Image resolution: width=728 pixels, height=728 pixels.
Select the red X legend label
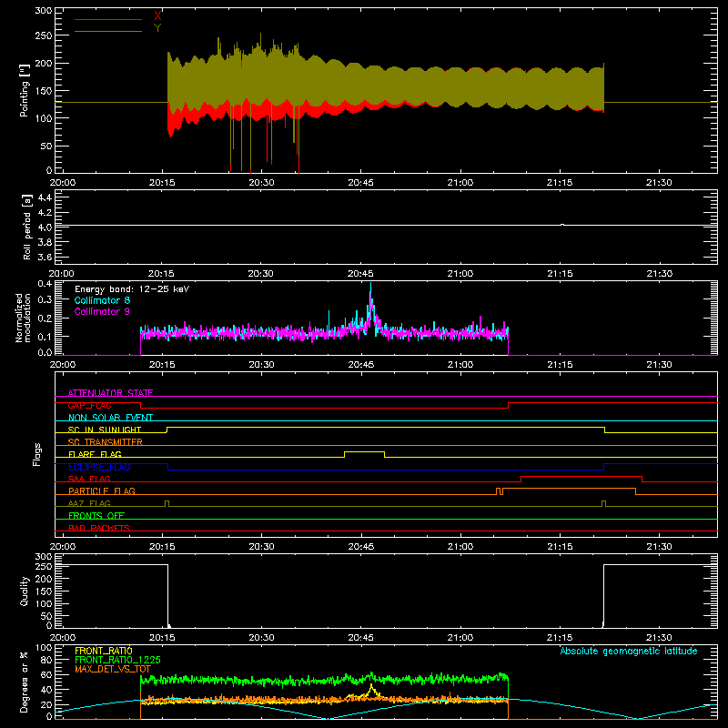[x=157, y=15]
